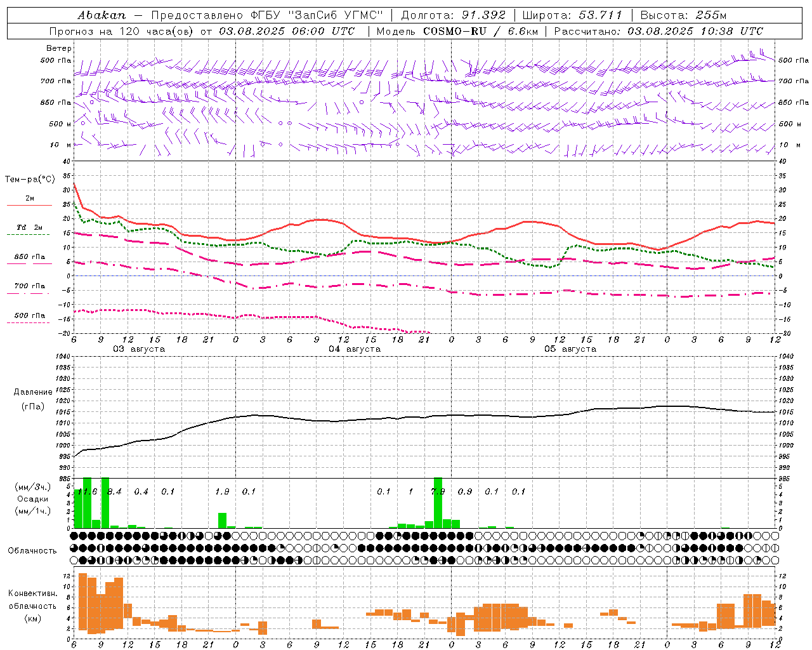812x650 pixels.
Task: Click the '7.9' precipitation amount
Action: pos(438,491)
